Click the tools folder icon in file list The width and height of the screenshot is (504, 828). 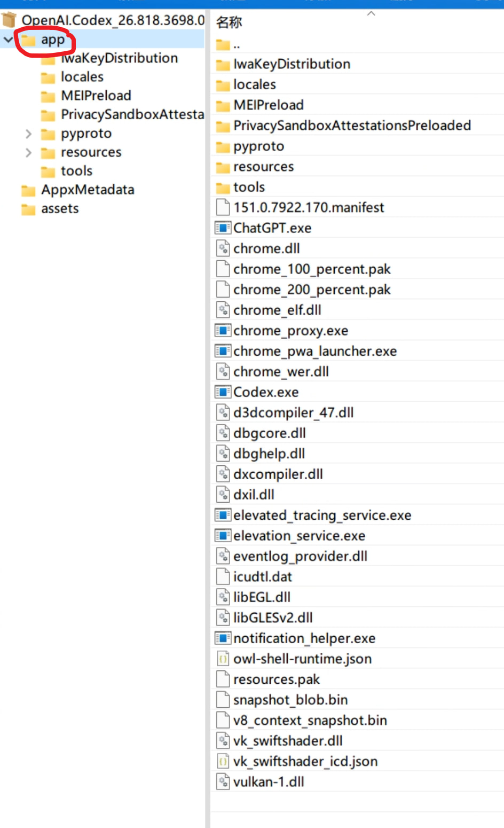pyautogui.click(x=223, y=188)
